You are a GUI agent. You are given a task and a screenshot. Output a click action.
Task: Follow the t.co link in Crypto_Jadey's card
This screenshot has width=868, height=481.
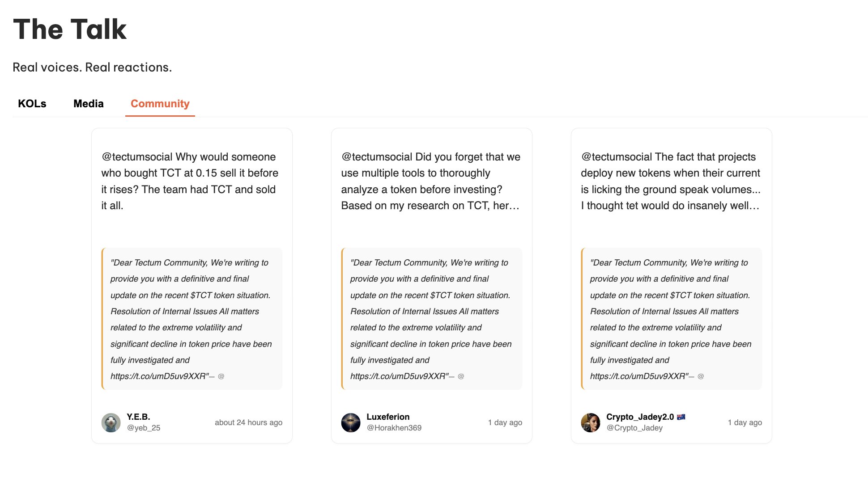coord(638,376)
